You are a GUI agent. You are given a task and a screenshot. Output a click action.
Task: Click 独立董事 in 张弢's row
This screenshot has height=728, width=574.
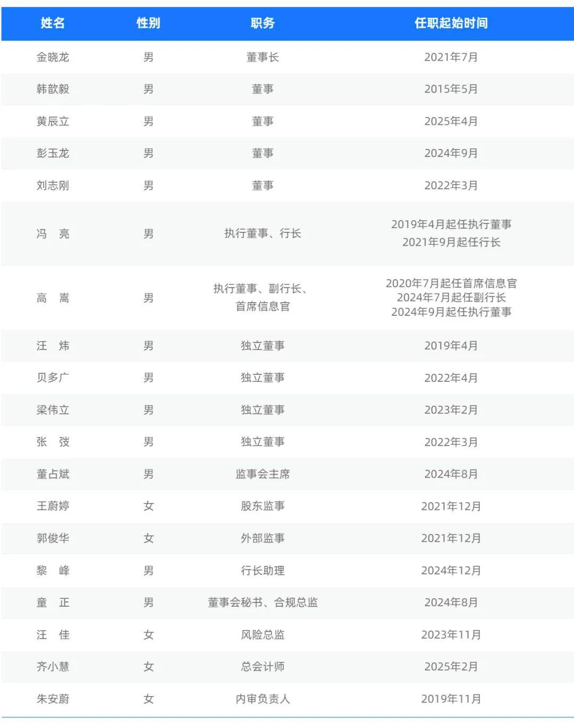click(263, 442)
